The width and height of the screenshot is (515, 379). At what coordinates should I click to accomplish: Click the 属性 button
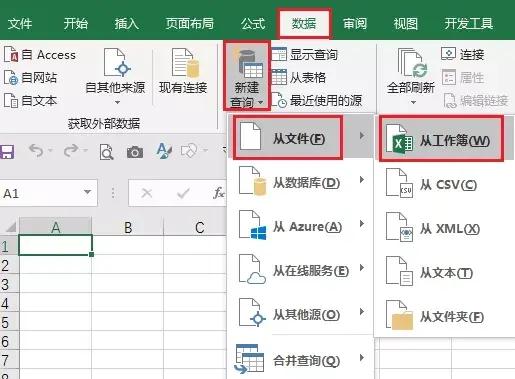463,77
